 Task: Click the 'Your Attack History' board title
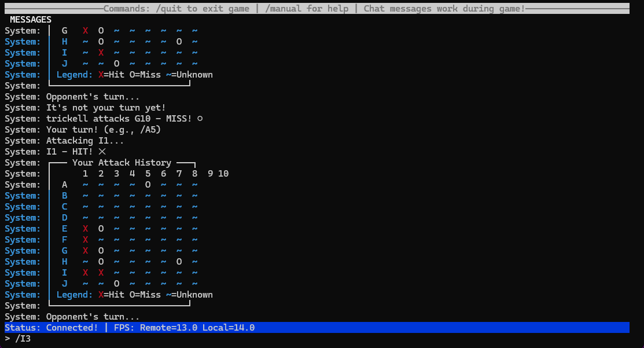pos(122,163)
